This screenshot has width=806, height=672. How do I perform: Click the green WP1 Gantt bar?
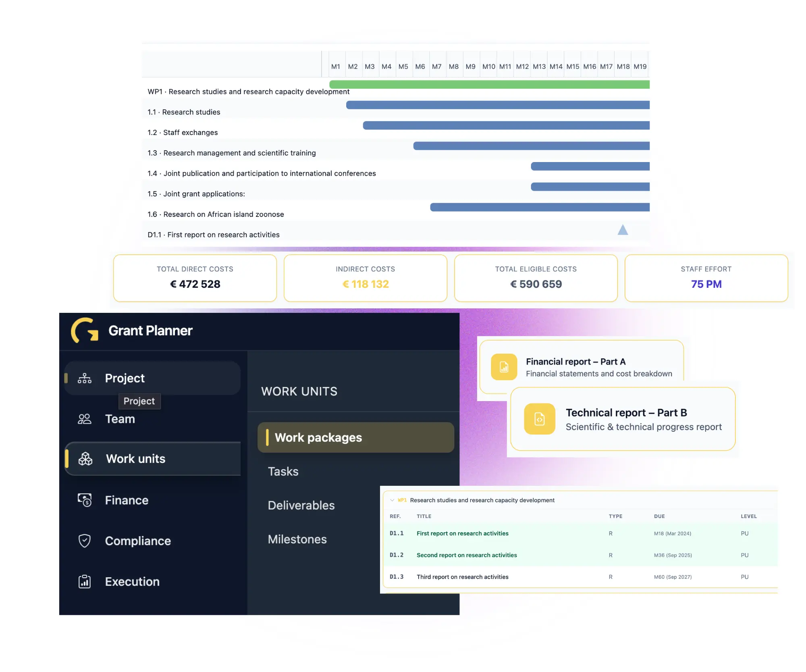click(x=489, y=84)
